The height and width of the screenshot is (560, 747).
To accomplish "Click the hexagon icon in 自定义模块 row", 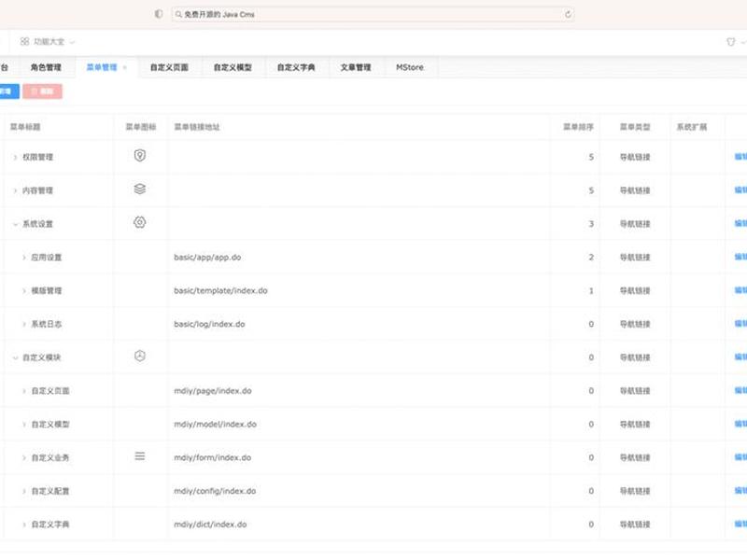I will 139,356.
